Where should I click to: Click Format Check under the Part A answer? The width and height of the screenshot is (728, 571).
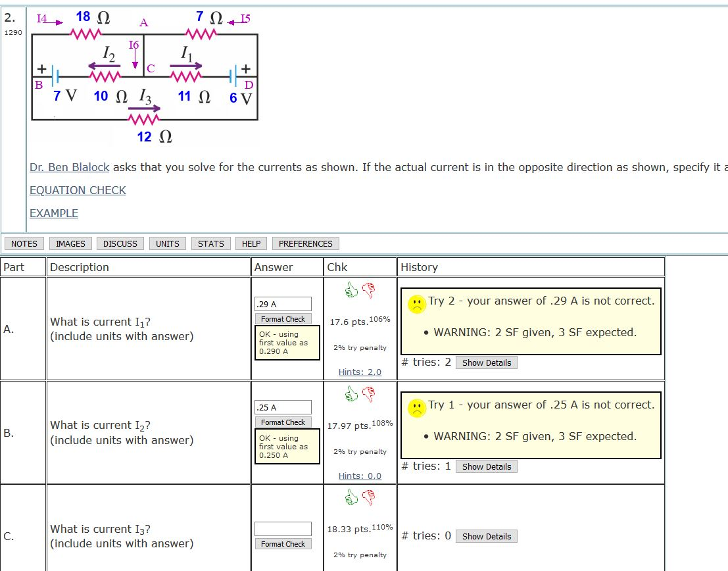point(283,318)
